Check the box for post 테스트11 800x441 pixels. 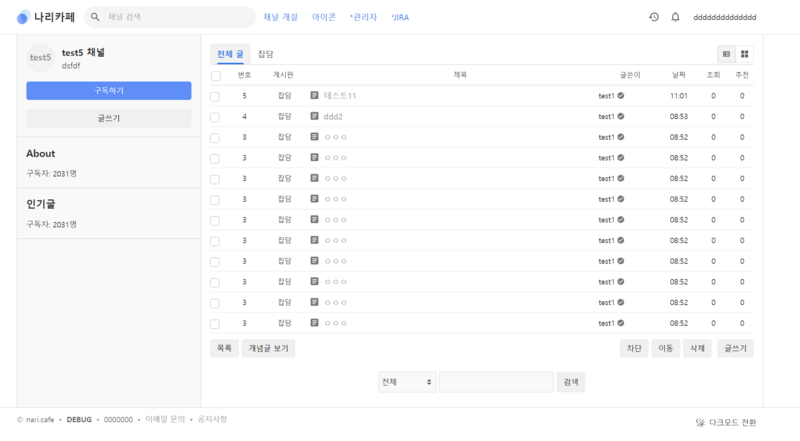click(x=215, y=96)
